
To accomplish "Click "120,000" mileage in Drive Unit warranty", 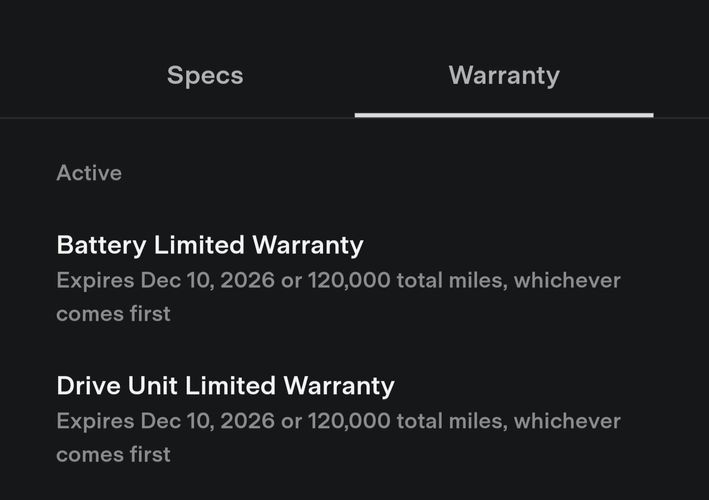I will point(349,421).
